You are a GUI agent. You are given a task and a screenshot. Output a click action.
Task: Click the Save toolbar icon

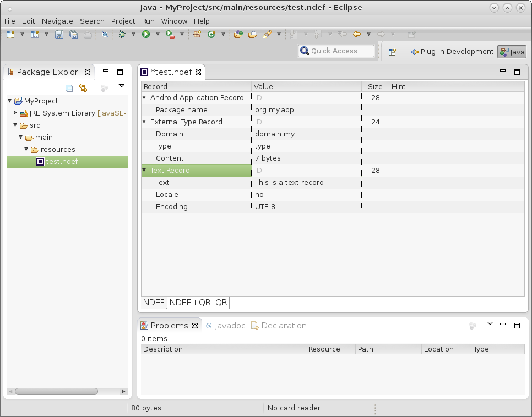click(x=59, y=34)
